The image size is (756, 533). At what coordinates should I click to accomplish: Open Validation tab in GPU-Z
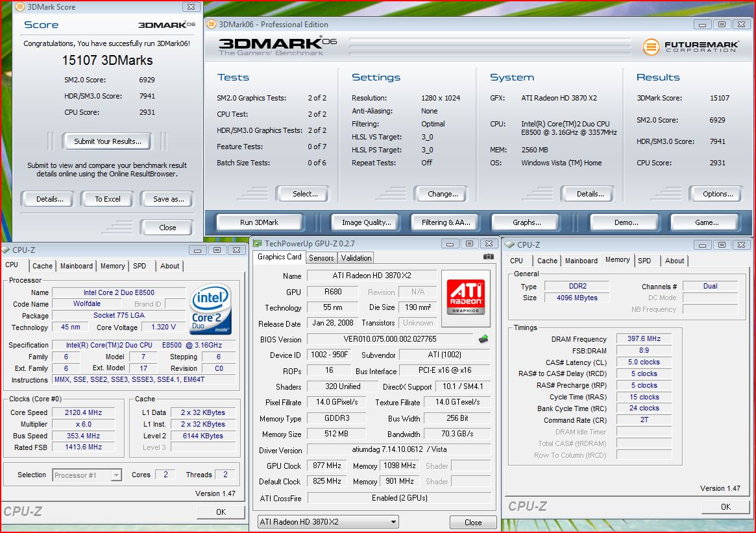pyautogui.click(x=356, y=258)
